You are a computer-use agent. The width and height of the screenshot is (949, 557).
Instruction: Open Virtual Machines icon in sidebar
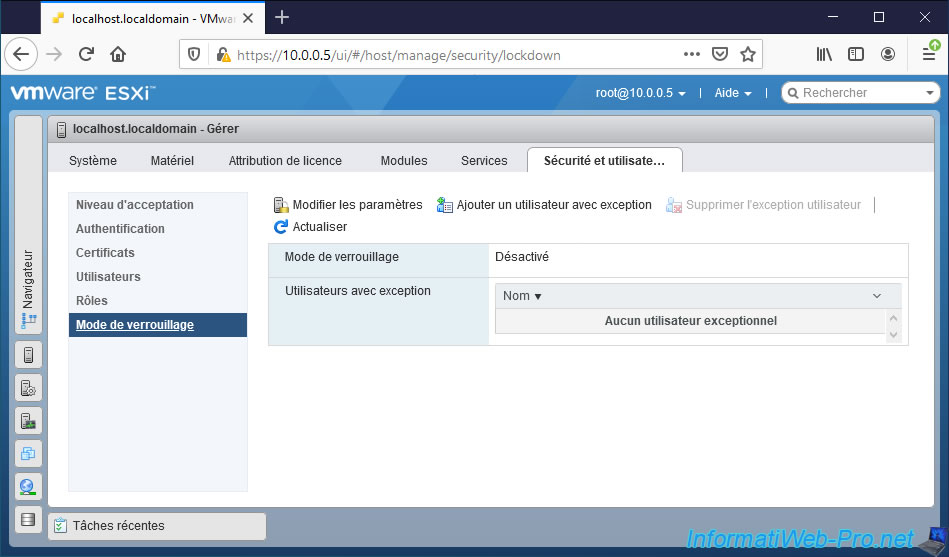click(28, 454)
